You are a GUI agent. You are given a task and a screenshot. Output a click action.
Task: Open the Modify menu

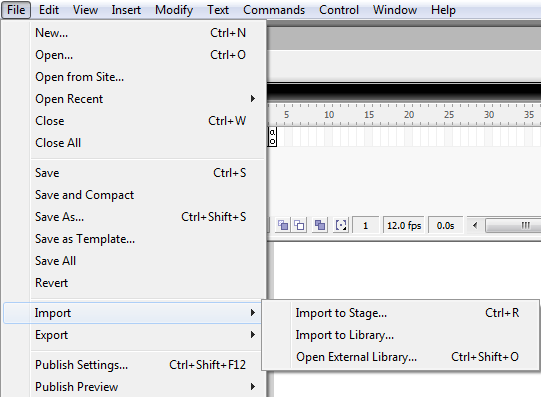pyautogui.click(x=174, y=10)
